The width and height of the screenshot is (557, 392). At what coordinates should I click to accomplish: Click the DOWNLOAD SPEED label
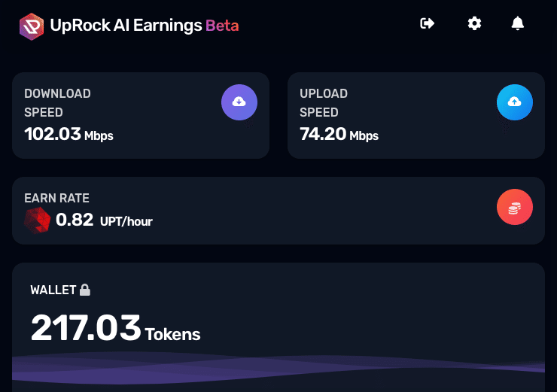(57, 103)
